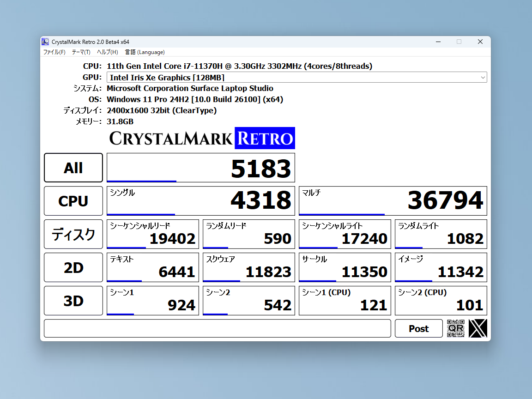Click the マルチ score showing 36794
The width and height of the screenshot is (532, 399).
(x=393, y=201)
